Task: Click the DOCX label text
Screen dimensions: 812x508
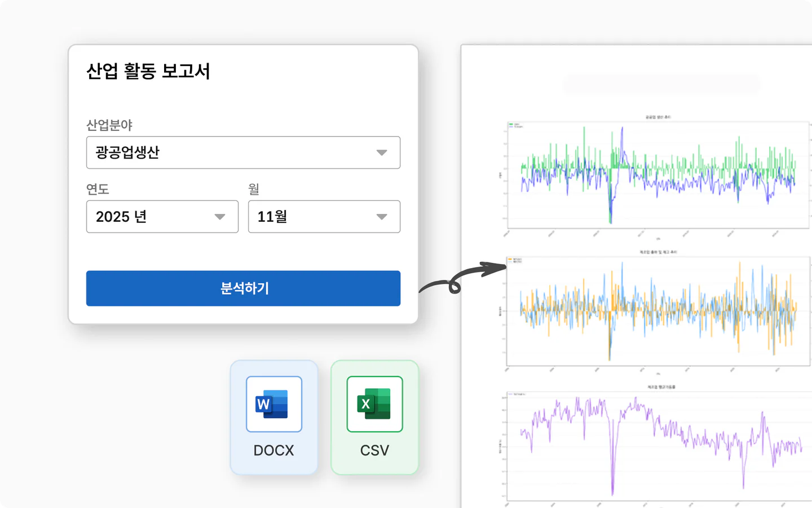Action: [274, 450]
